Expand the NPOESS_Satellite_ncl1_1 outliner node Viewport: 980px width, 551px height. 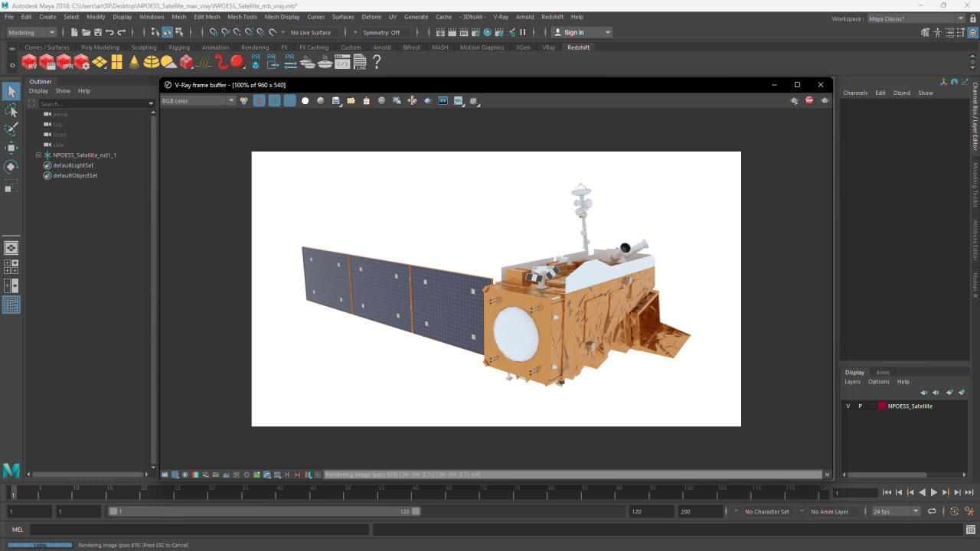[x=38, y=155]
